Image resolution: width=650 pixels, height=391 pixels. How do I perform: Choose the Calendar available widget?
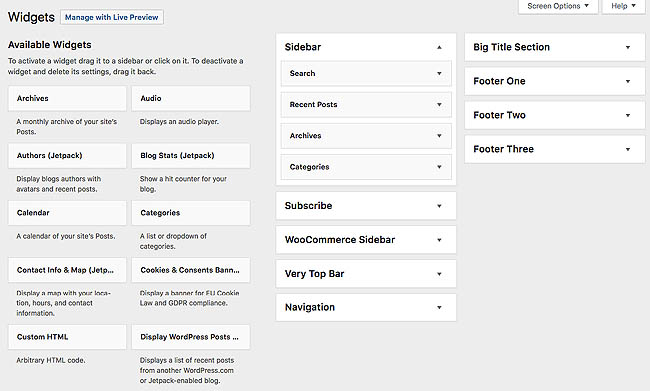click(67, 213)
